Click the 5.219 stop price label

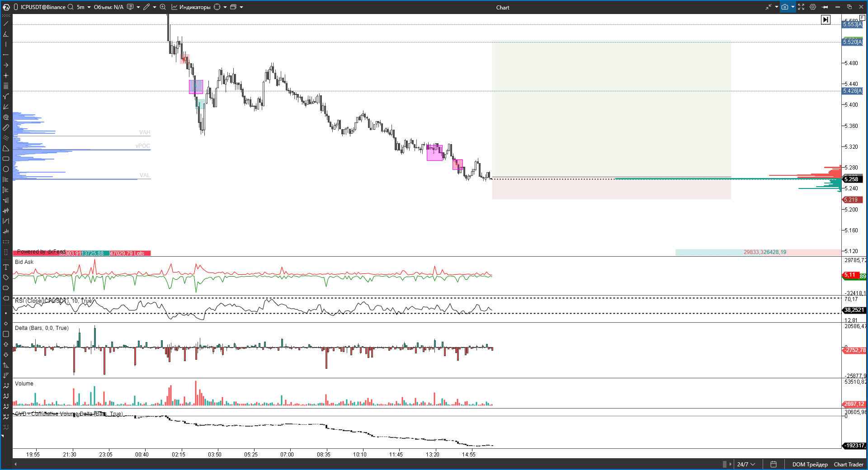[x=853, y=200]
